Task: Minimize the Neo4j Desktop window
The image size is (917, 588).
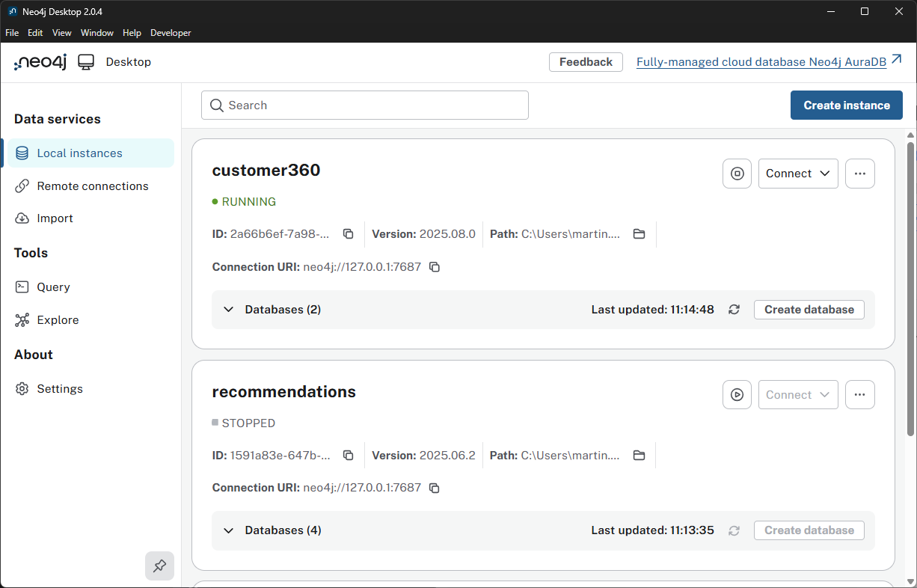Action: pyautogui.click(x=830, y=11)
